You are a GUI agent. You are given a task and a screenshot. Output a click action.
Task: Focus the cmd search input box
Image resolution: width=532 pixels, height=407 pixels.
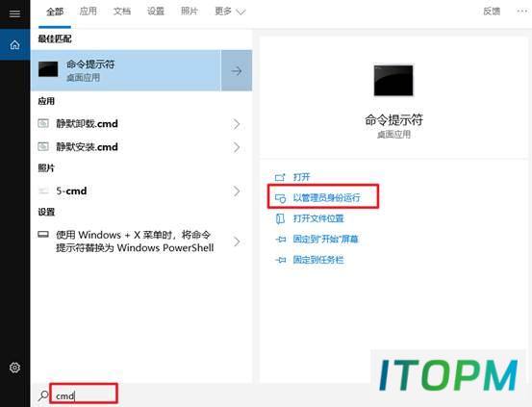pos(84,394)
